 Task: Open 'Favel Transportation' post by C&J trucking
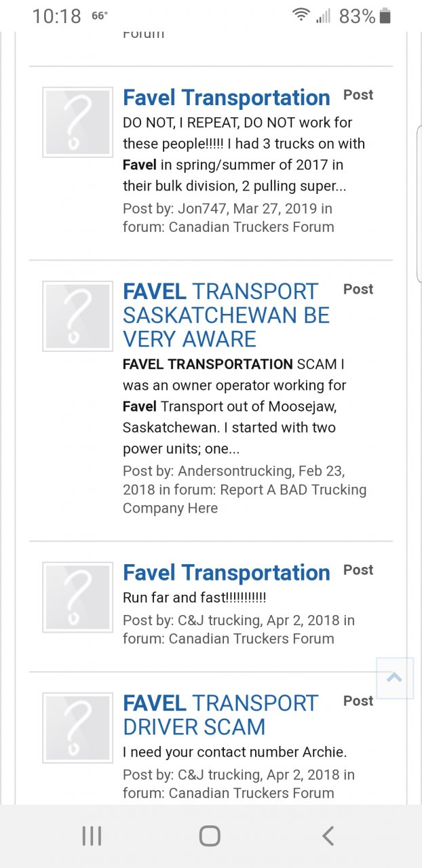(x=226, y=573)
